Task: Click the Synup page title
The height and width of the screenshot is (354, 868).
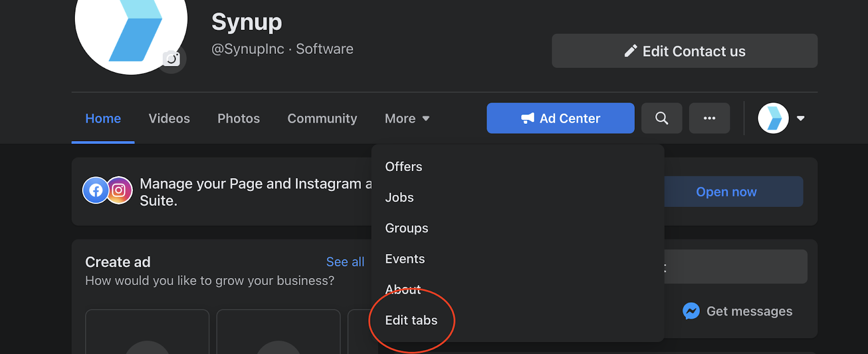Action: coord(247,22)
